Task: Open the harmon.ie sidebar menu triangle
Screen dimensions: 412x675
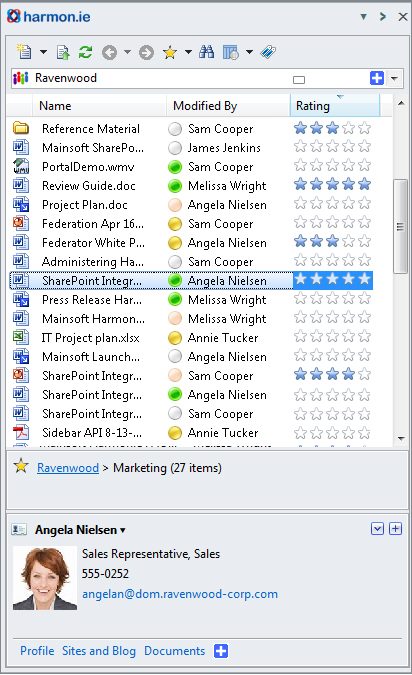Action: [x=364, y=17]
